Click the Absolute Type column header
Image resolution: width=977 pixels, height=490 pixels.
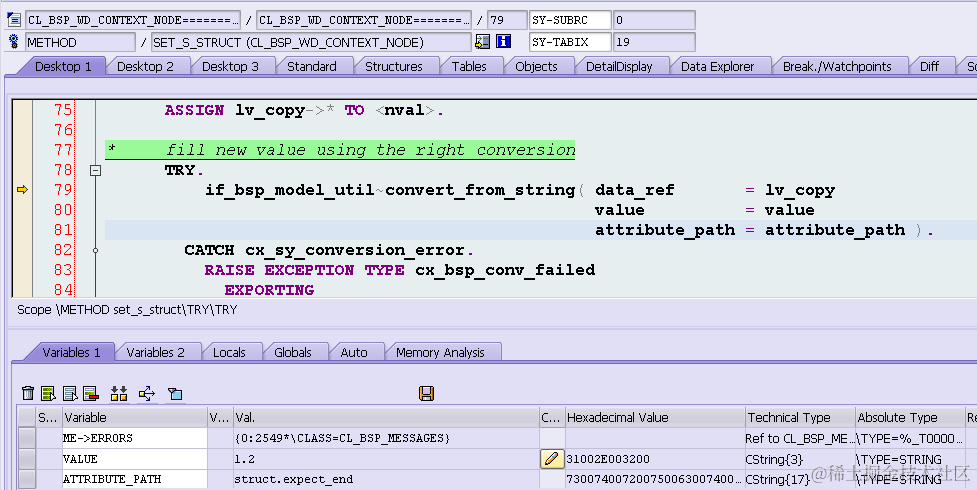(910, 417)
